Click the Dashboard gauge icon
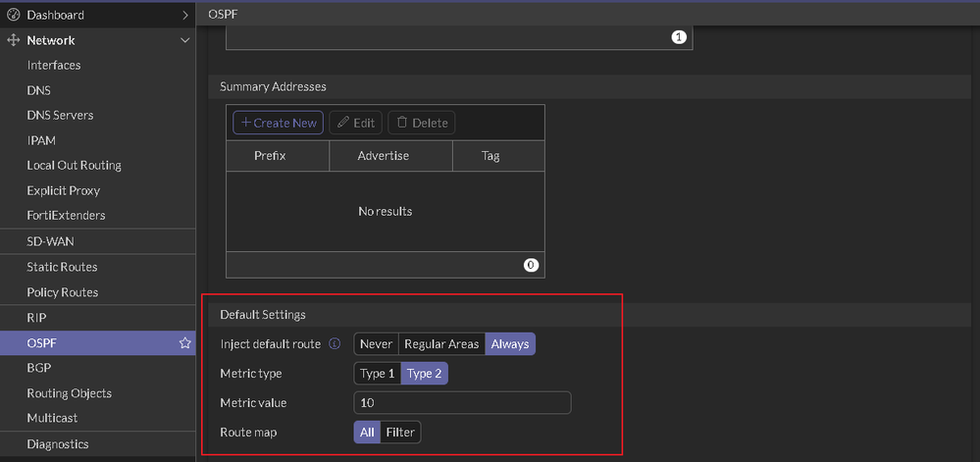Viewport: 980px width, 462px height. pos(14,15)
